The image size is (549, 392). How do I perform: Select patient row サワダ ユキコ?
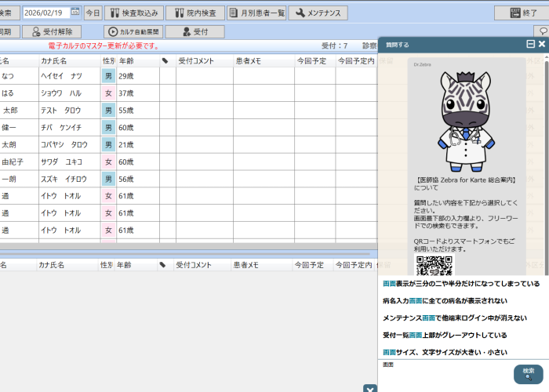point(189,162)
